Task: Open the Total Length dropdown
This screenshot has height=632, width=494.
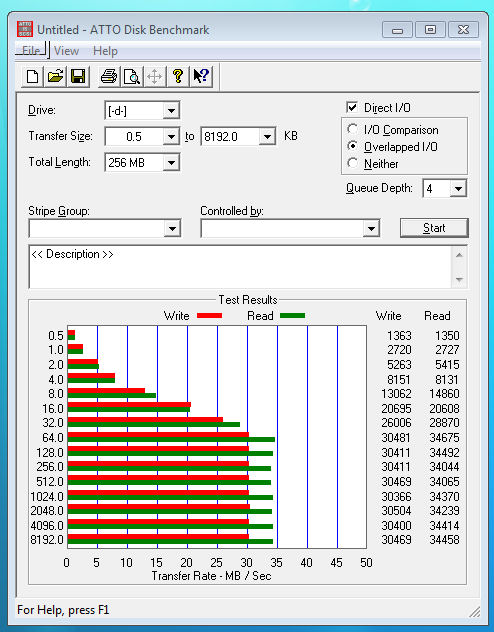Action: coord(171,162)
